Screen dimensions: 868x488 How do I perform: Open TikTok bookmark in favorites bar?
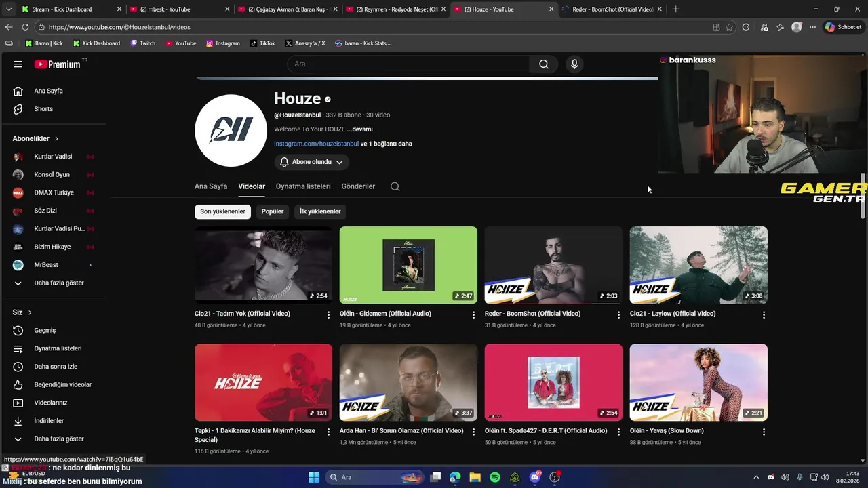click(x=262, y=43)
